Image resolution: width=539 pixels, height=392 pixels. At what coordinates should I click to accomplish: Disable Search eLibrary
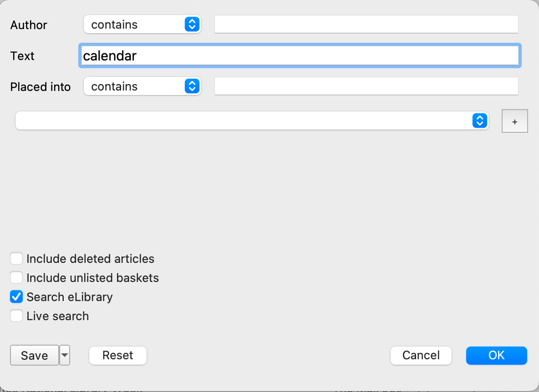[x=16, y=297]
